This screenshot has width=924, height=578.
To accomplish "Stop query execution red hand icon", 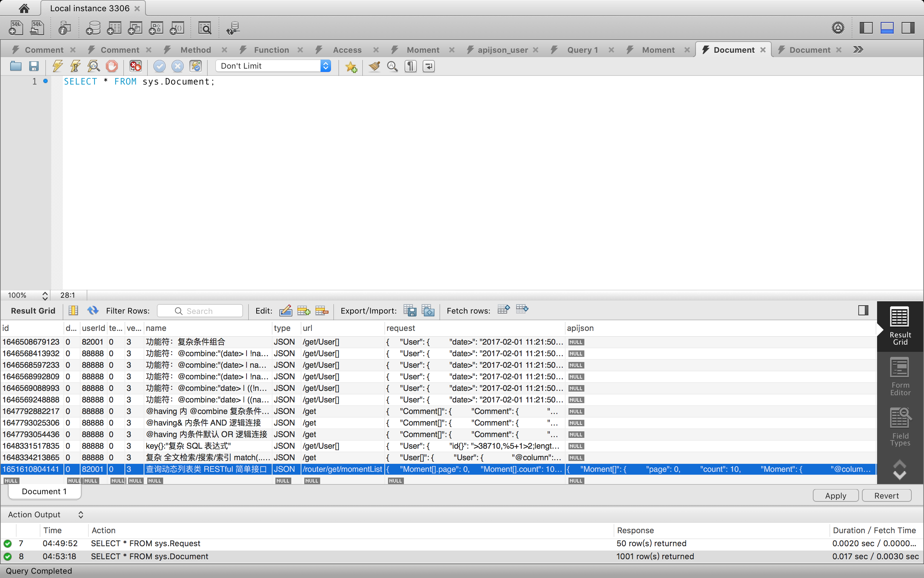I will pos(112,66).
